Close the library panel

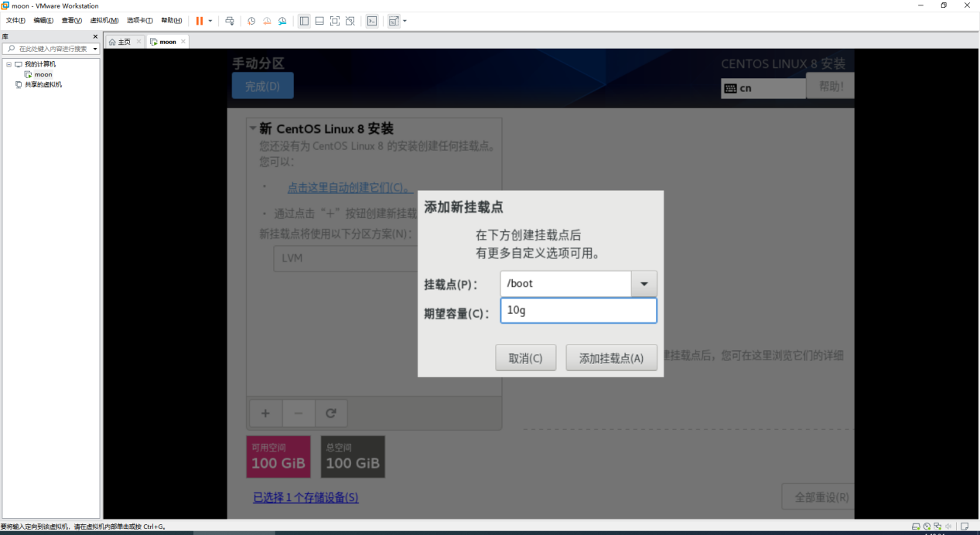[95, 36]
